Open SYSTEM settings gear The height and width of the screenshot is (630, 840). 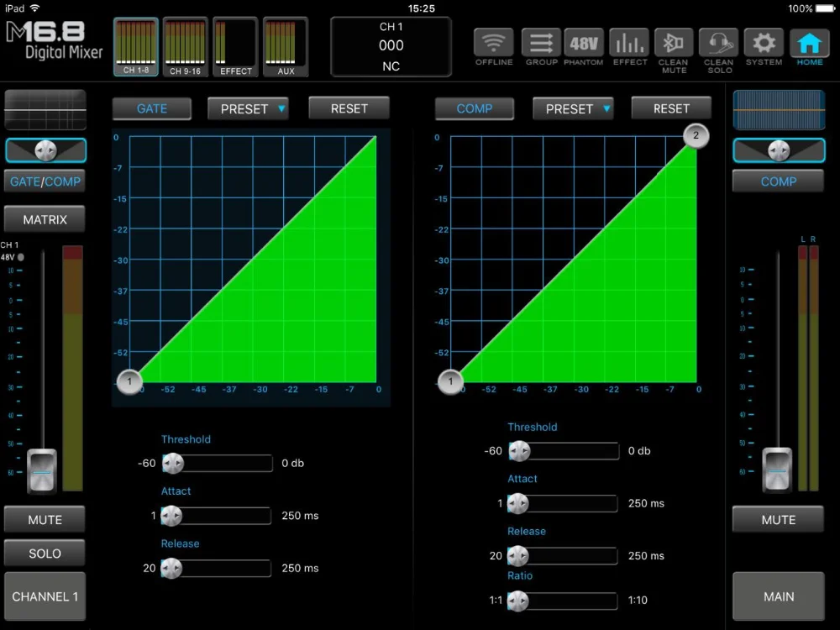[x=764, y=43]
